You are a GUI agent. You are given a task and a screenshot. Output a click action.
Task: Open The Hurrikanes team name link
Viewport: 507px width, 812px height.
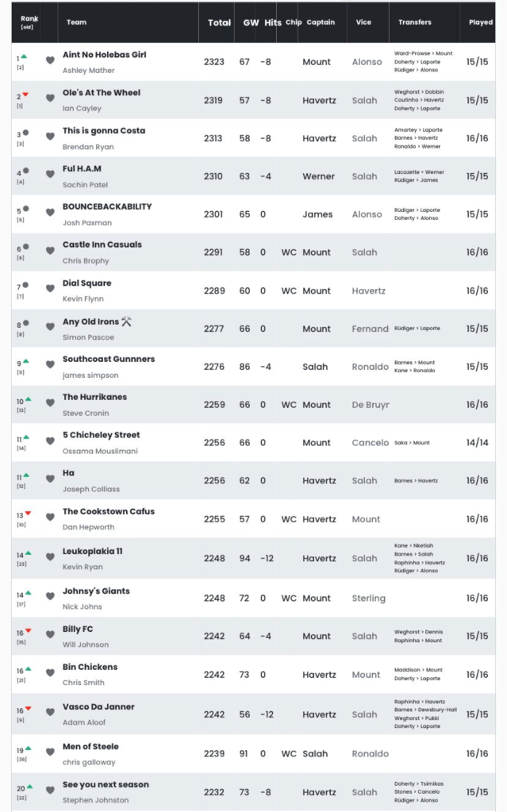point(94,397)
